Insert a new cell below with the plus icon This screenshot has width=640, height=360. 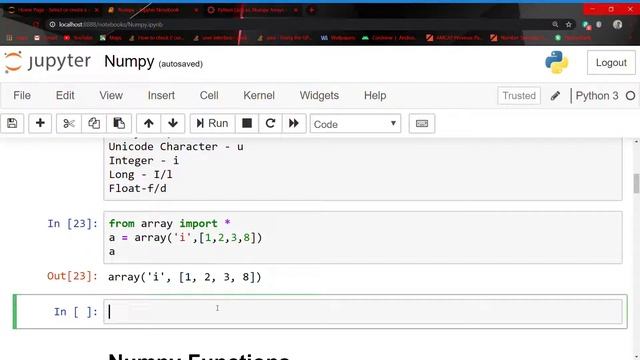(40, 123)
